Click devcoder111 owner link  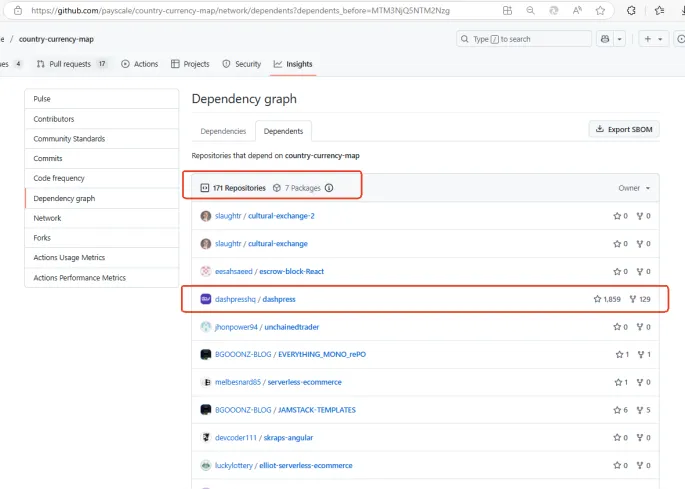click(236, 438)
